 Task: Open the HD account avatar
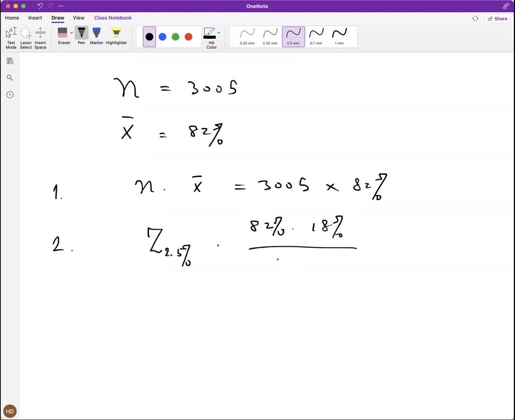[x=10, y=411]
